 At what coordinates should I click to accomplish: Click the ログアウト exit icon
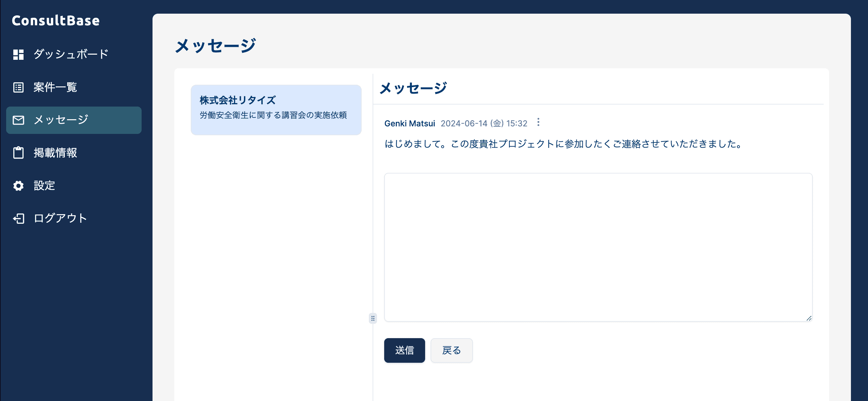click(x=18, y=219)
